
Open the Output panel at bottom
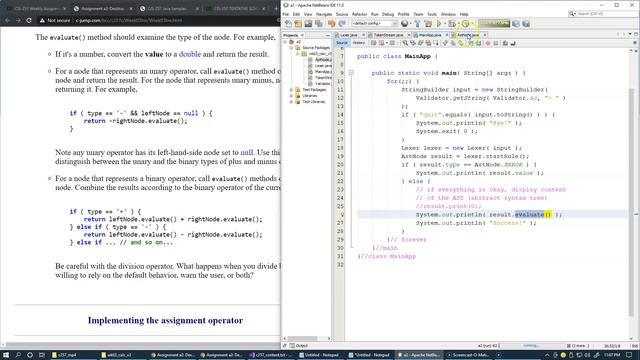point(299,346)
